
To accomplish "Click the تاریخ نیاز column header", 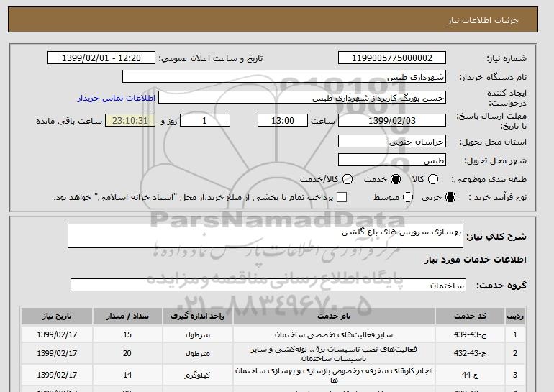I will click(57, 316).
